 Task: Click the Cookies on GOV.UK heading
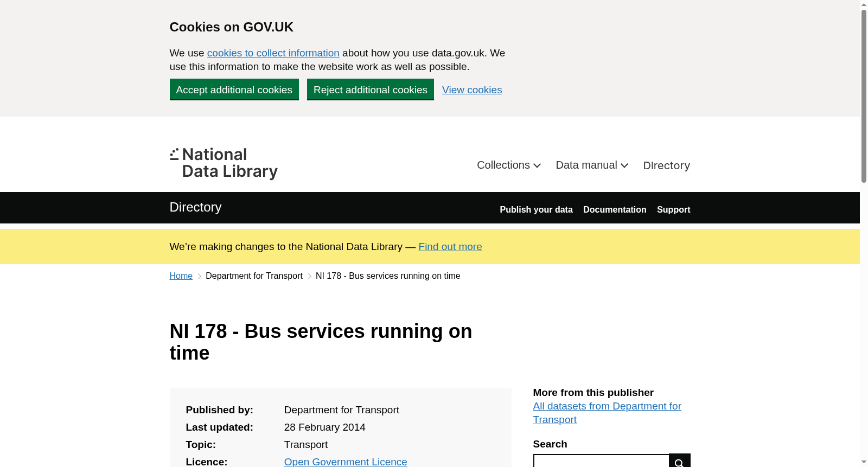(x=232, y=27)
